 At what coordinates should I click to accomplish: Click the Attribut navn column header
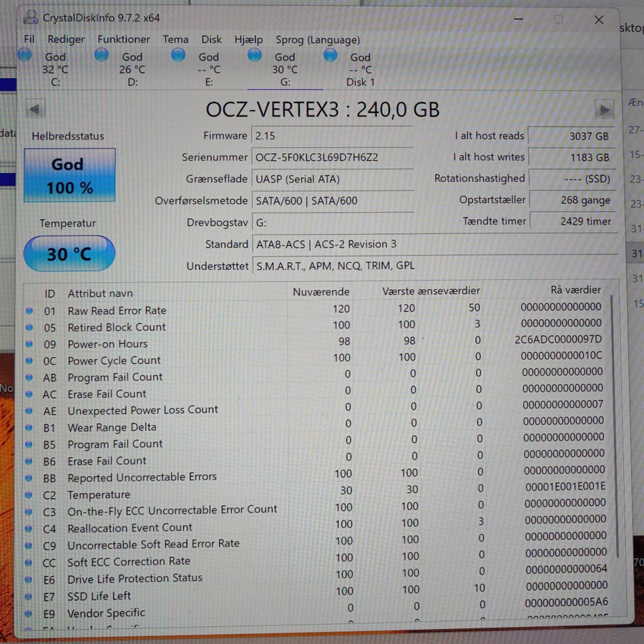coord(100,293)
